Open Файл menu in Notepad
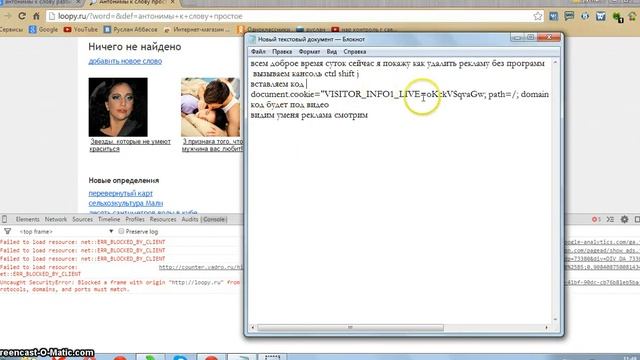 coord(258,52)
